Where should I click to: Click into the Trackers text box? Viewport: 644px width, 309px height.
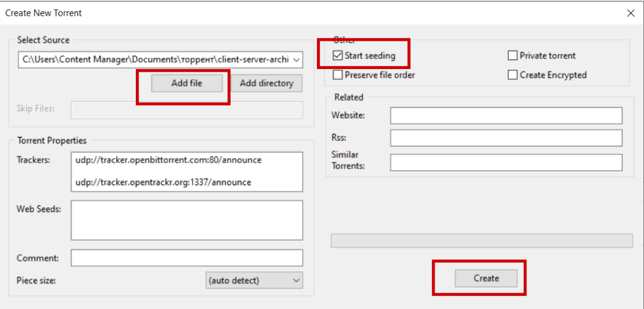tap(187, 171)
